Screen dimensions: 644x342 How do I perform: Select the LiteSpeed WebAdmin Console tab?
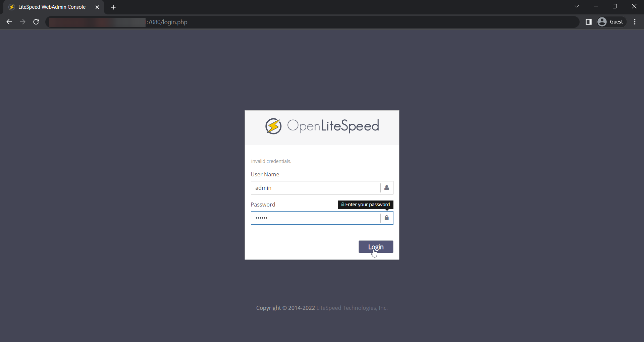pos(54,7)
